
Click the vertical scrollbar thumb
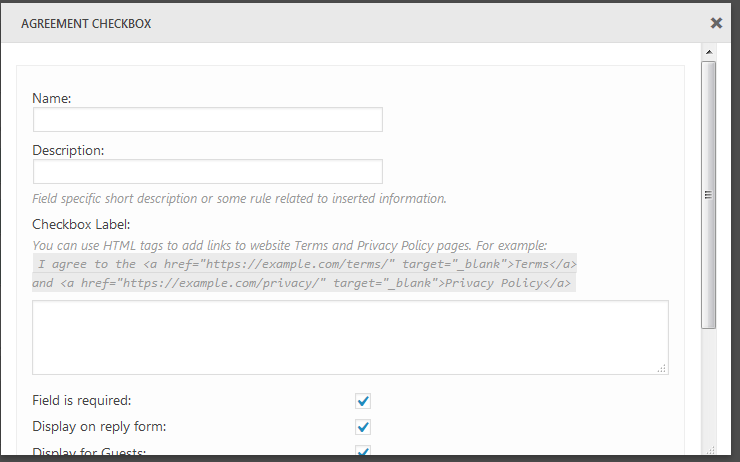[709, 195]
